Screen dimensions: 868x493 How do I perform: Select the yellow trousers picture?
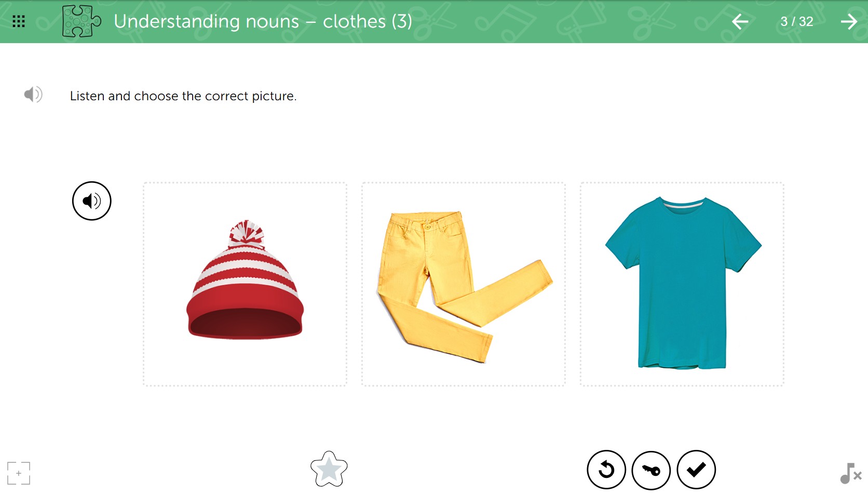tap(464, 284)
